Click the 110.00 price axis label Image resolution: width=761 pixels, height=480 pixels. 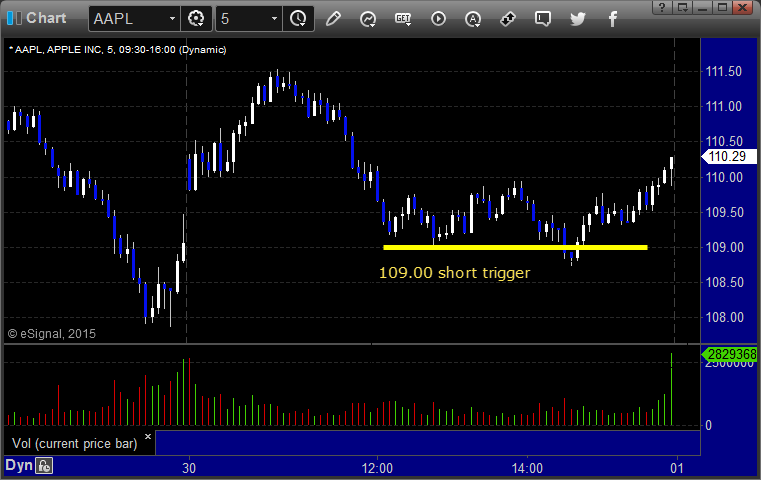[724, 177]
